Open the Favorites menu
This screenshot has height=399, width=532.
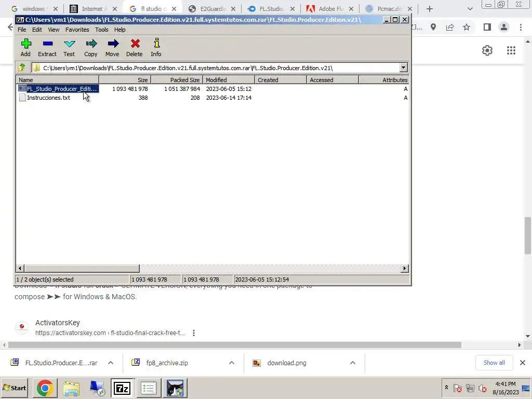(77, 30)
